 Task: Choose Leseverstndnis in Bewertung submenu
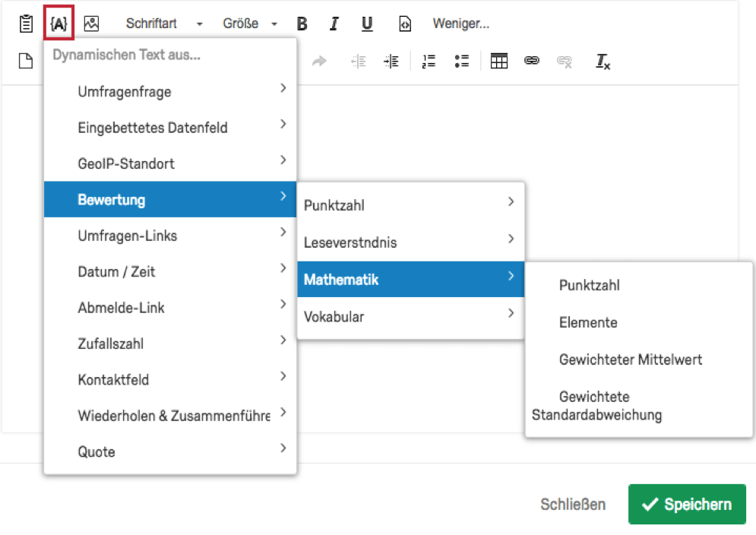(411, 242)
